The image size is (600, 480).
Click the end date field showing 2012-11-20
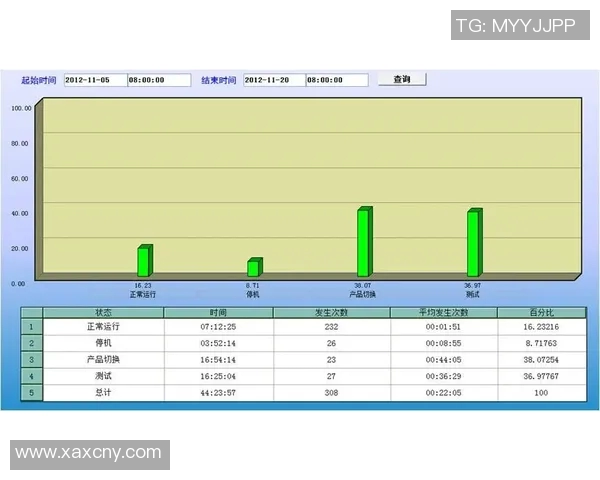pyautogui.click(x=271, y=80)
